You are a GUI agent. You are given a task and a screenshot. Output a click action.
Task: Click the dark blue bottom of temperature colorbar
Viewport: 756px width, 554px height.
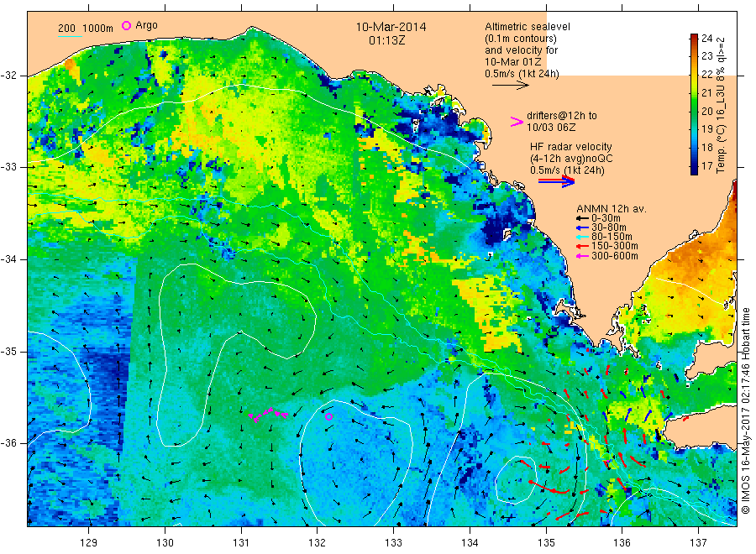coord(695,170)
